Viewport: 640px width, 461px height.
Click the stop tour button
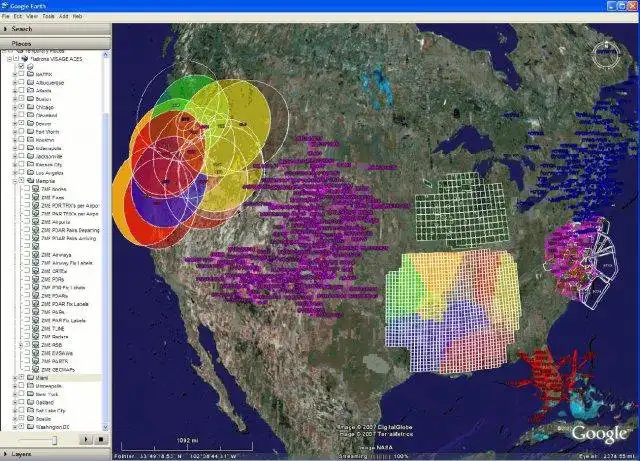(x=101, y=439)
